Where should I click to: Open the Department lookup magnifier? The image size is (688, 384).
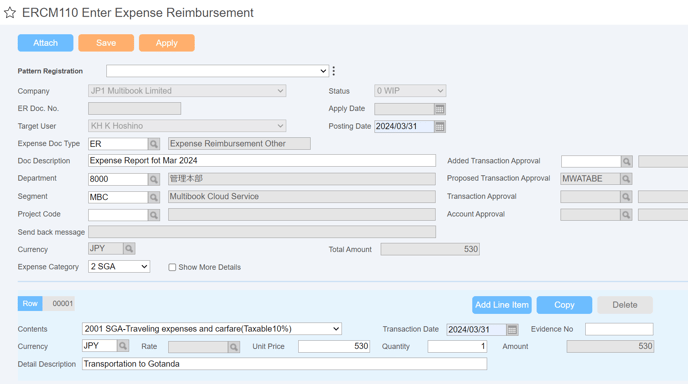click(x=154, y=179)
